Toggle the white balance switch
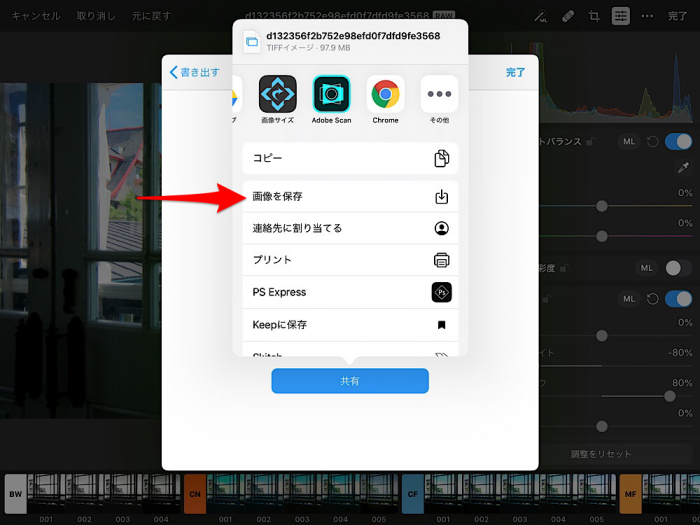Screen dimensions: 700x525 (x=678, y=142)
